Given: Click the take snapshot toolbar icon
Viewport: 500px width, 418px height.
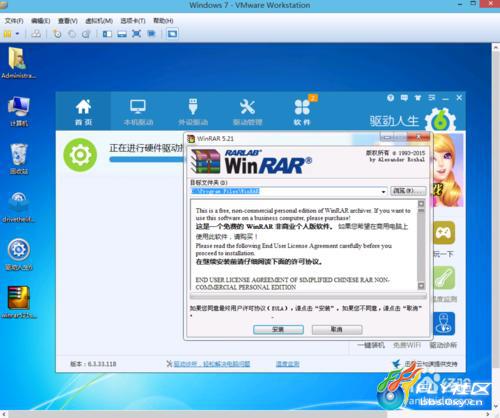Looking at the screenshot, I should click(57, 34).
